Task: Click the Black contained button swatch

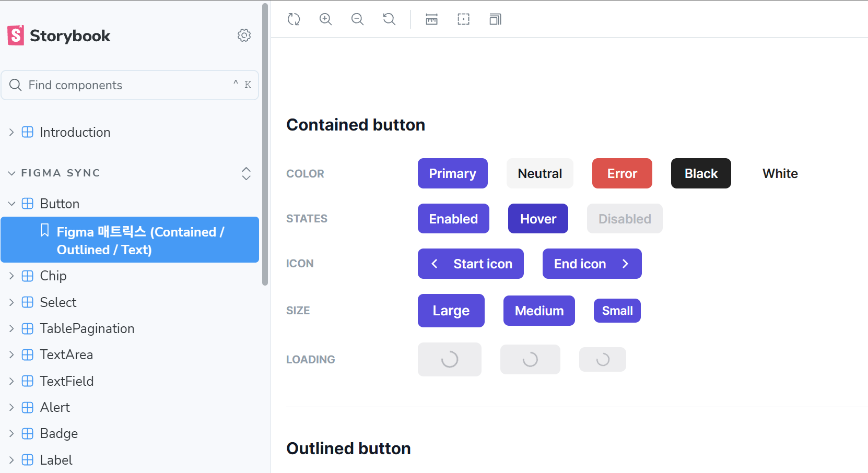Action: 701,173
